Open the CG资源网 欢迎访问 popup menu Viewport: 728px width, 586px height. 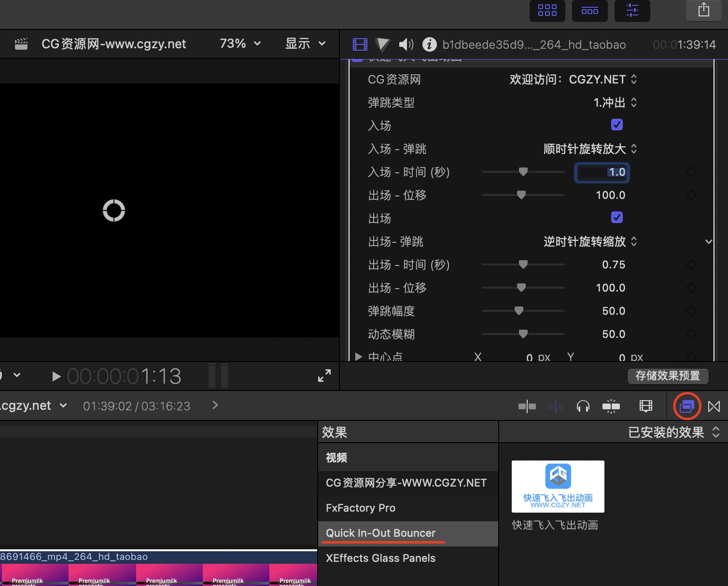[573, 79]
